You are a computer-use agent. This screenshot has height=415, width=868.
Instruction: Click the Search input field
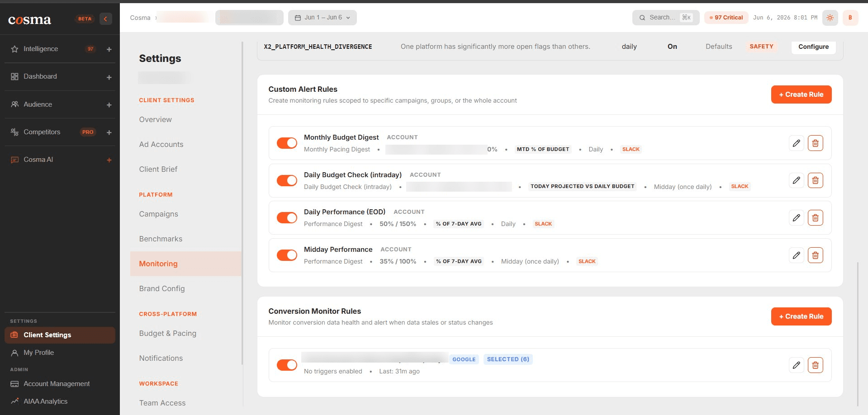click(x=666, y=18)
